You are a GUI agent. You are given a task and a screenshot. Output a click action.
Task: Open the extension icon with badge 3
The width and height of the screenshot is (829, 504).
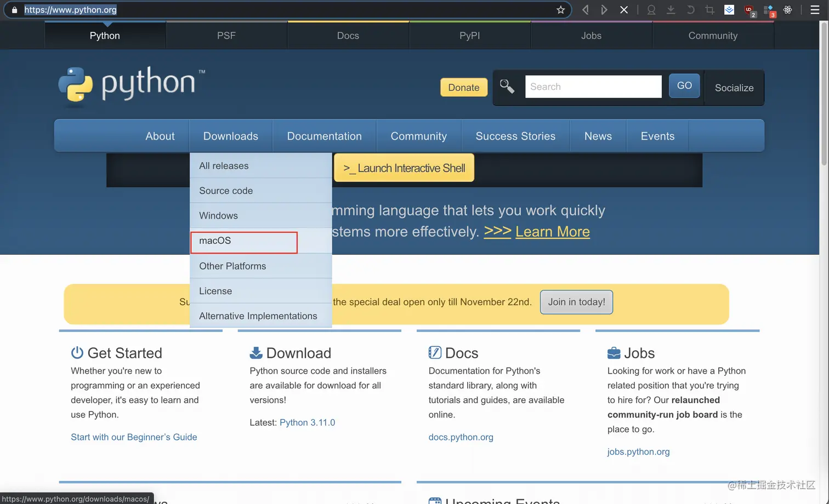pos(769,10)
